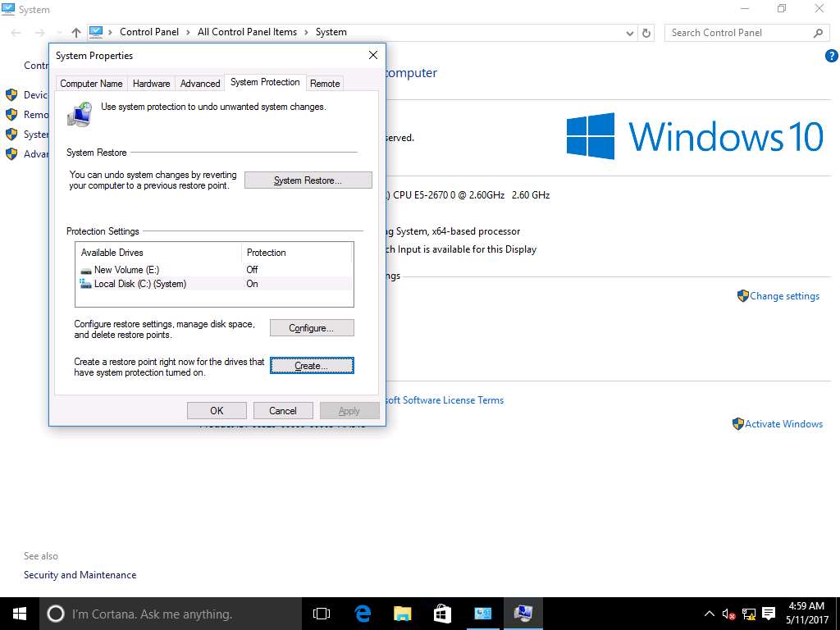The height and width of the screenshot is (630, 840).
Task: Select the System Properties taskbar icon
Action: click(x=523, y=614)
